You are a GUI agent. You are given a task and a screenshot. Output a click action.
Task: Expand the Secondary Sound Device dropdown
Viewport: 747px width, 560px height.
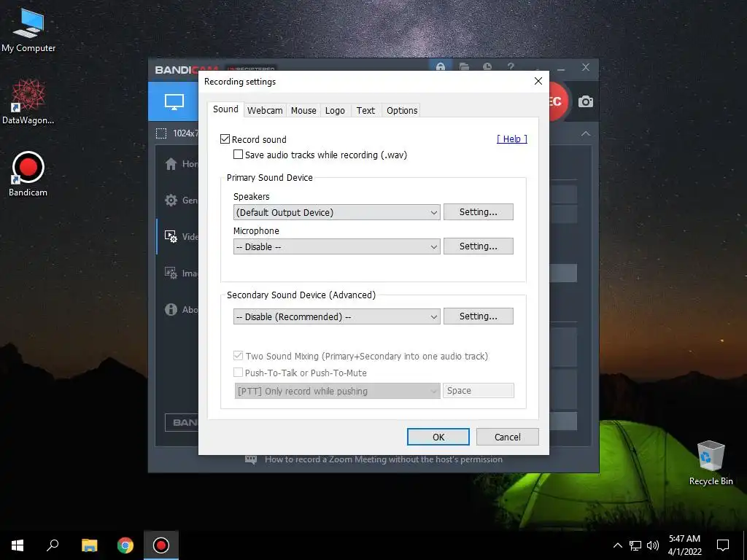(337, 316)
